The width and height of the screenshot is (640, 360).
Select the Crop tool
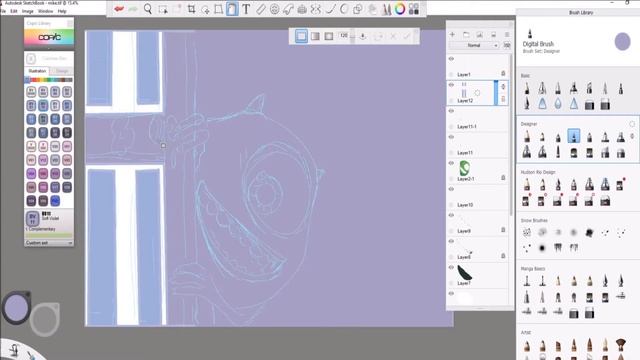pyautogui.click(x=191, y=9)
